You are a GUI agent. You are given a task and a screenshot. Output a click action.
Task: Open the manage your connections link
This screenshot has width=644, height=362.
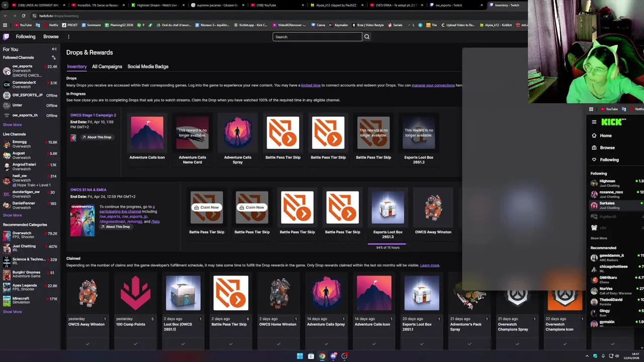(433, 85)
